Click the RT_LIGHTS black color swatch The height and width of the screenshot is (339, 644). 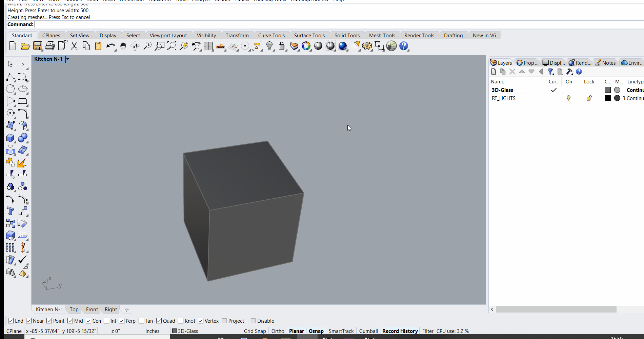tap(608, 98)
